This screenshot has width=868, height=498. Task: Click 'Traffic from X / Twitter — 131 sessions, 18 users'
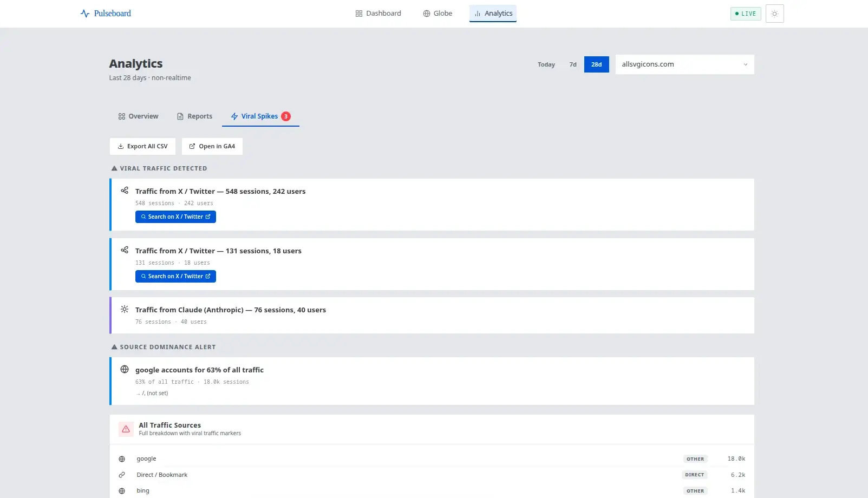(218, 251)
